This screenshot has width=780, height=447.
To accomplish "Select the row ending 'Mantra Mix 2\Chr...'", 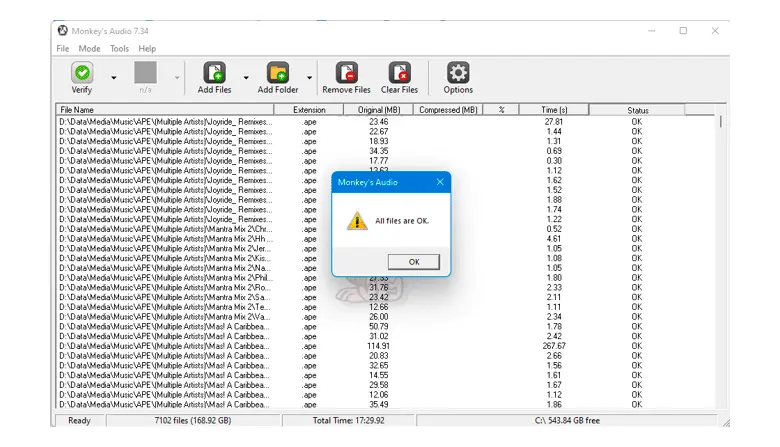I will click(x=386, y=229).
